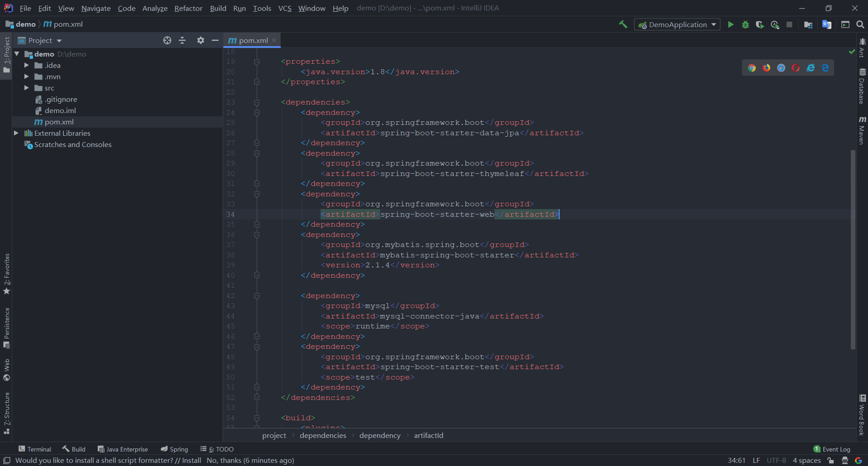Open Project panel settings gear
868x466 pixels.
point(201,40)
